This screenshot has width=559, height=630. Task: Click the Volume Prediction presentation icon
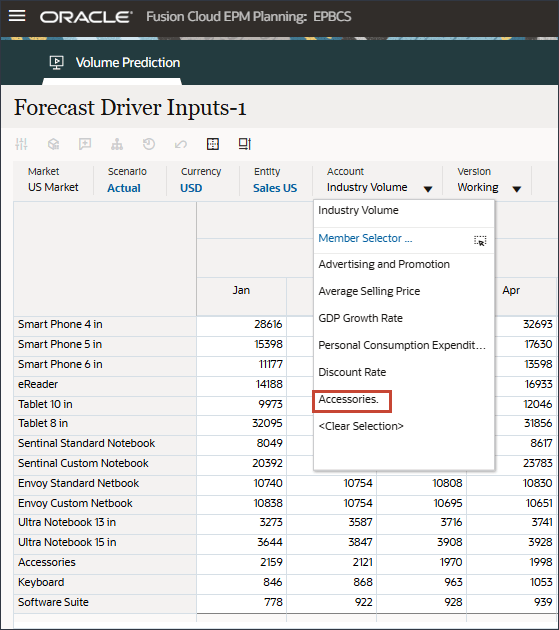pos(56,63)
